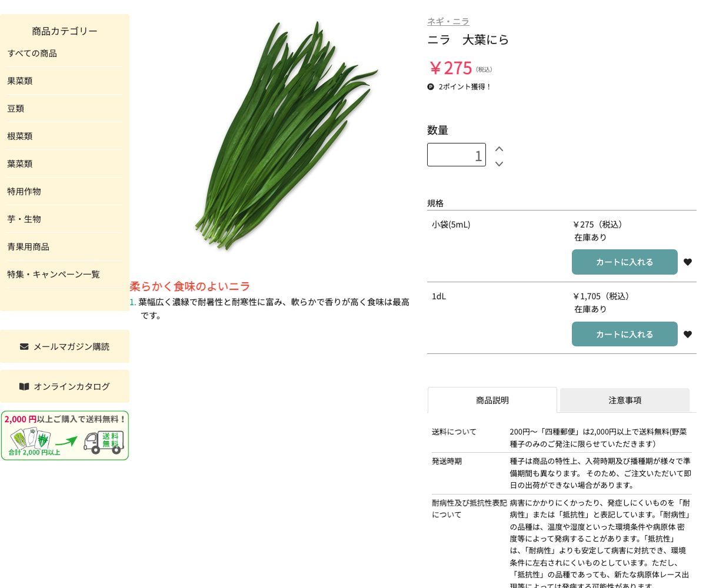The width and height of the screenshot is (706, 588).
Task: Click the P points badge icon
Action: 431,86
